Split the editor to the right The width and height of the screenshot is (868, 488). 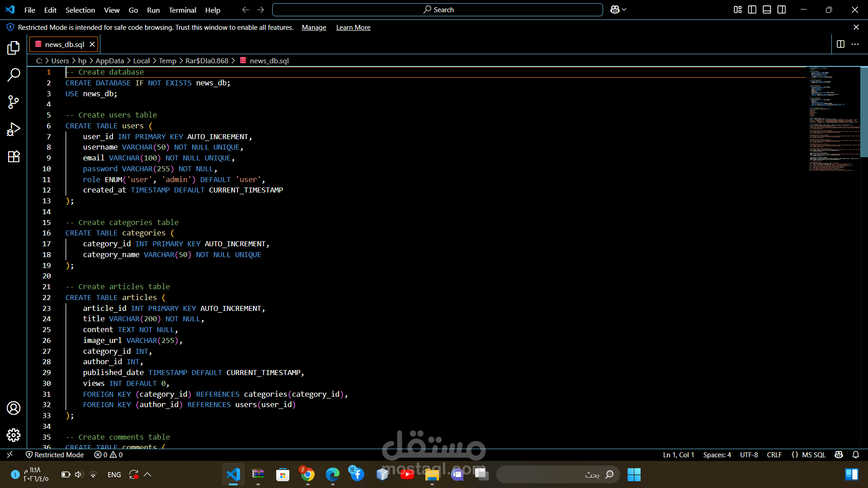pos(840,44)
